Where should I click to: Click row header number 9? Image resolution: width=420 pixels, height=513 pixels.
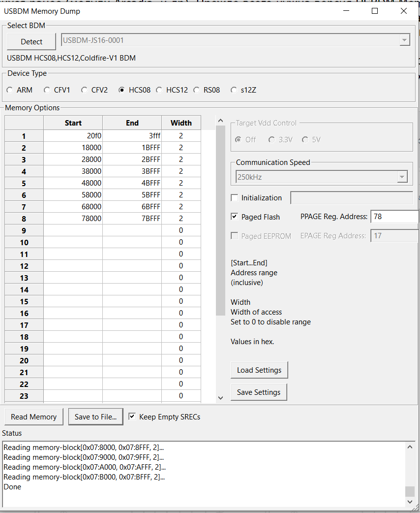pyautogui.click(x=24, y=231)
